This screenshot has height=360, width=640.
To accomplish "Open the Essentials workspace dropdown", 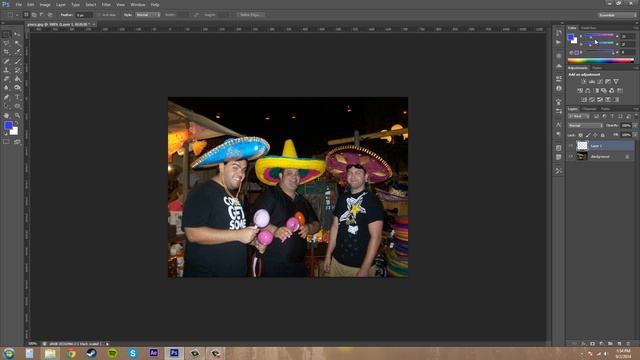I will [x=618, y=15].
